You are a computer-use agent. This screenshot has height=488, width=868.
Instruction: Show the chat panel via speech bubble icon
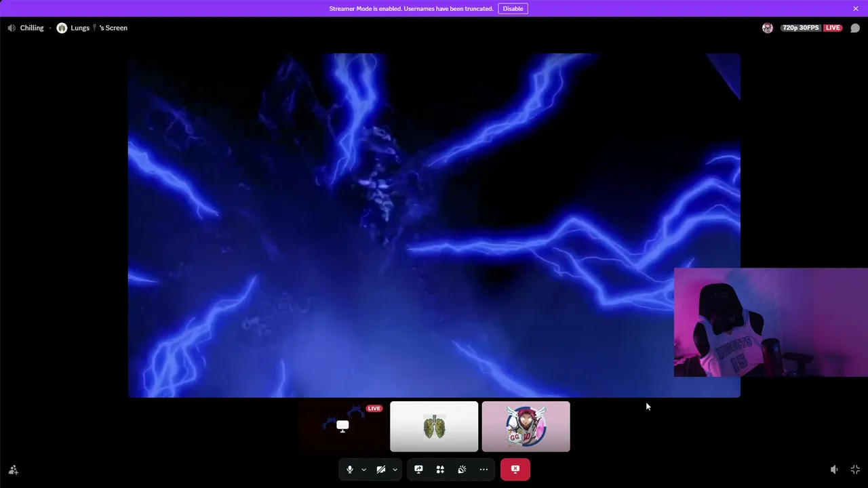tap(855, 28)
